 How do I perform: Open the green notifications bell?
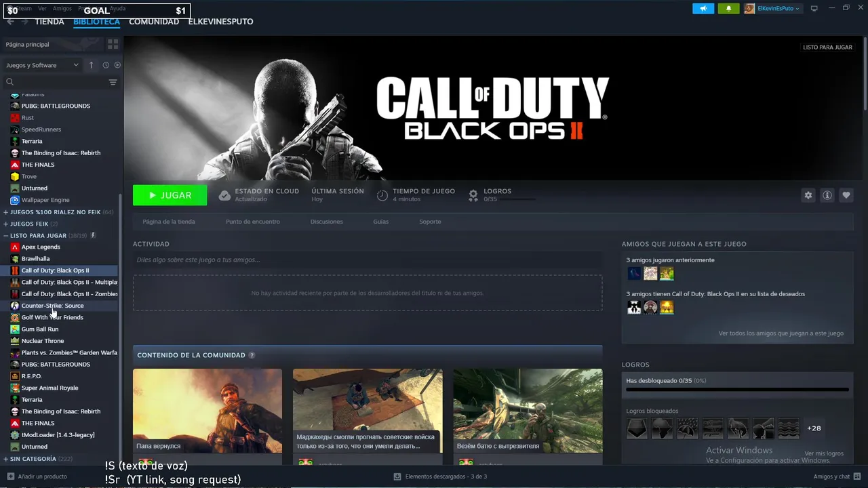(728, 9)
